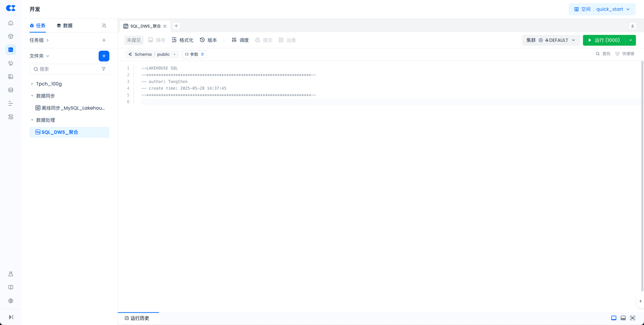Click the blue add new file button

click(104, 56)
